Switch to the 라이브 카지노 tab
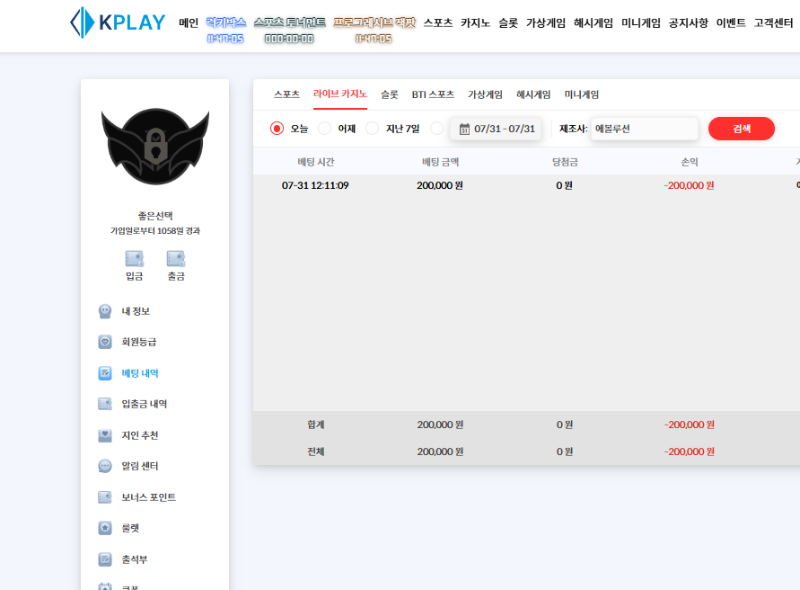Screen dimensions: 800x590 pyautogui.click(x=340, y=94)
